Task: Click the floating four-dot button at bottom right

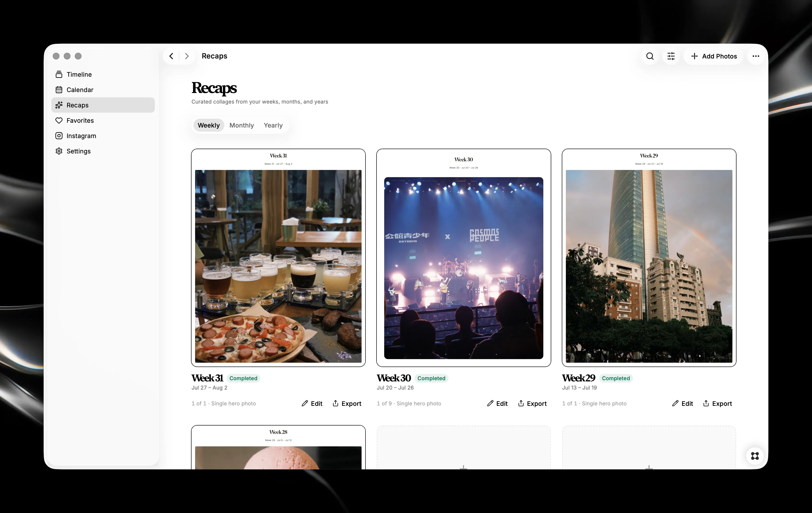Action: click(755, 456)
